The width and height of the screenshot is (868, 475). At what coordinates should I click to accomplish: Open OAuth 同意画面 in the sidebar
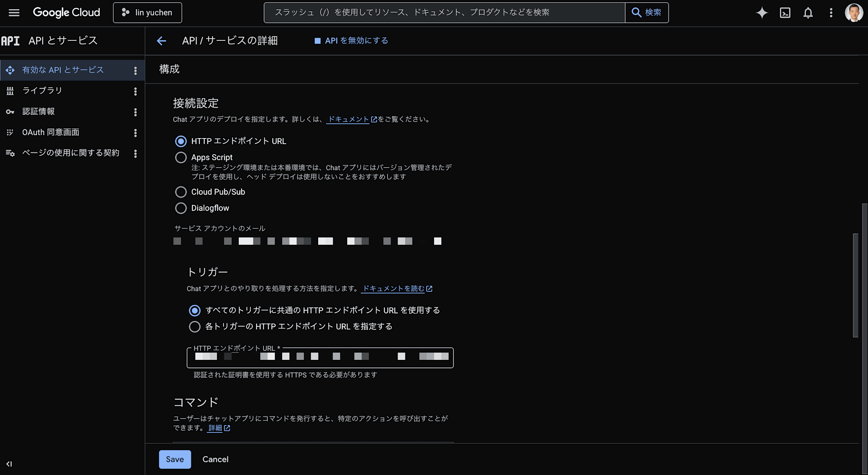(51, 132)
